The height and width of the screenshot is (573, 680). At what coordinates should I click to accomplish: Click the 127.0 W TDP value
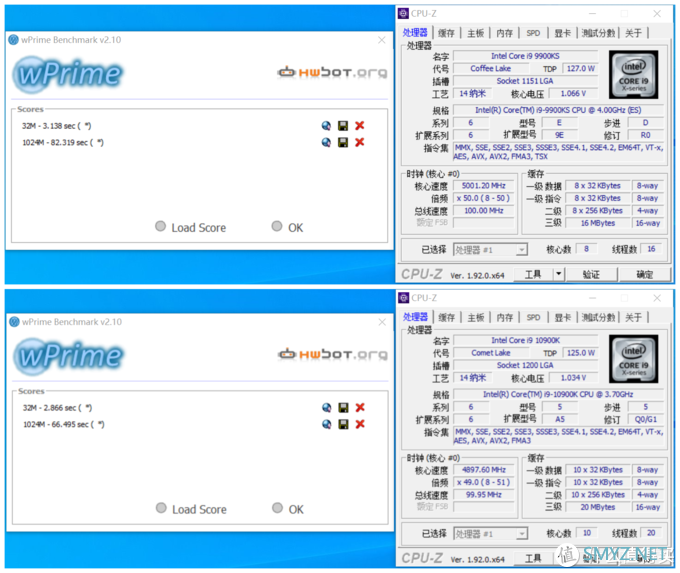click(x=580, y=69)
